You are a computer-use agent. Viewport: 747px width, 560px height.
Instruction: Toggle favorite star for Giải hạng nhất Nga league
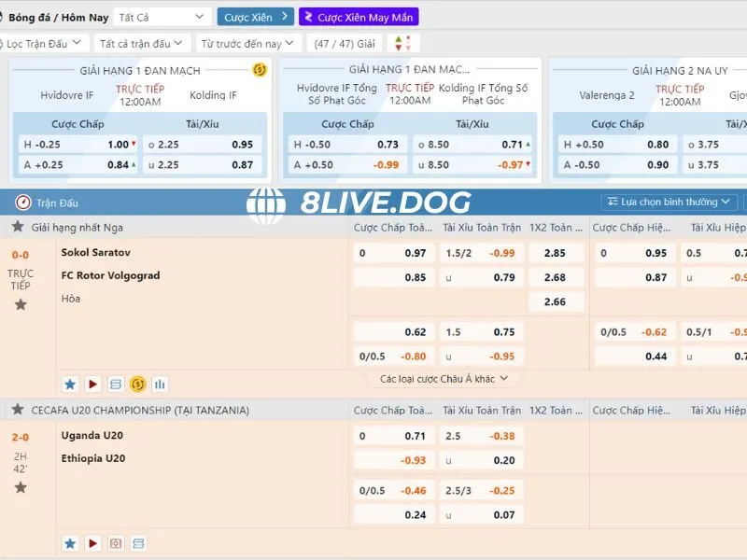click(x=17, y=227)
